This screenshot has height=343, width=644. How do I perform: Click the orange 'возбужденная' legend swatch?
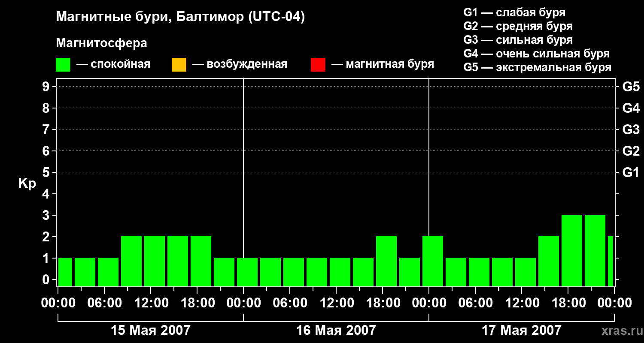[179, 65]
